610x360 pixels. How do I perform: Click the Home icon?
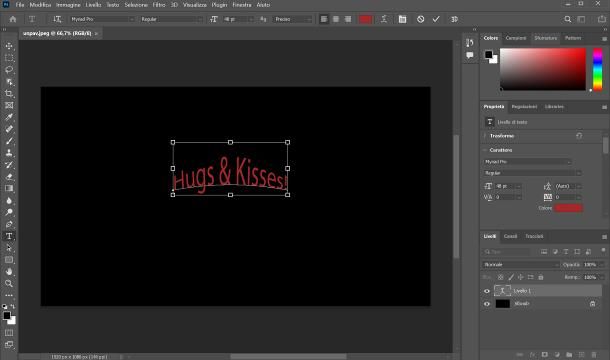pos(13,19)
